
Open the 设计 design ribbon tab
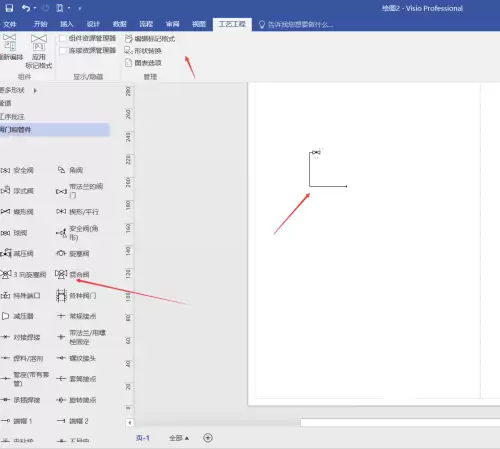[93, 24]
